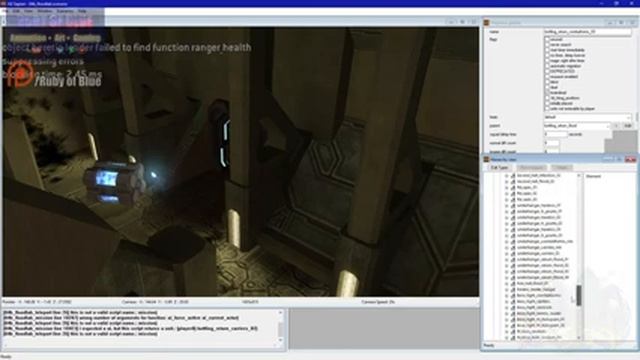Open the Window menu
The width and height of the screenshot is (640, 360).
tap(45, 11)
